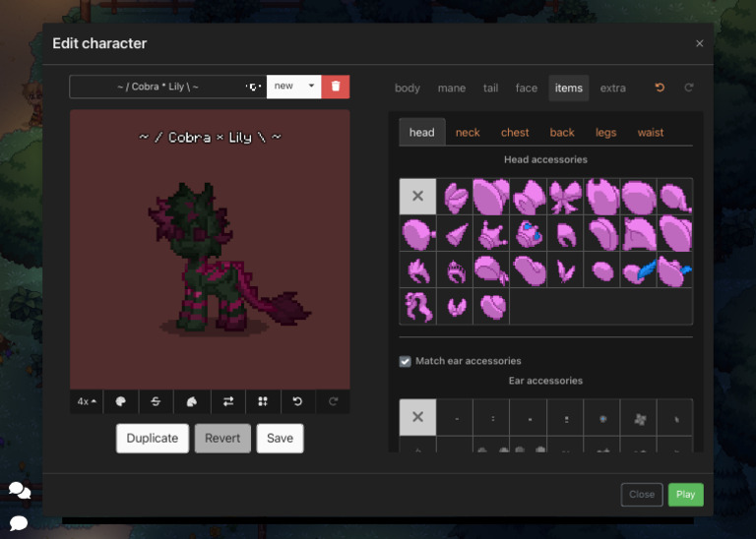
Task: Click the four-squares grid icon below preview
Action: tap(263, 401)
